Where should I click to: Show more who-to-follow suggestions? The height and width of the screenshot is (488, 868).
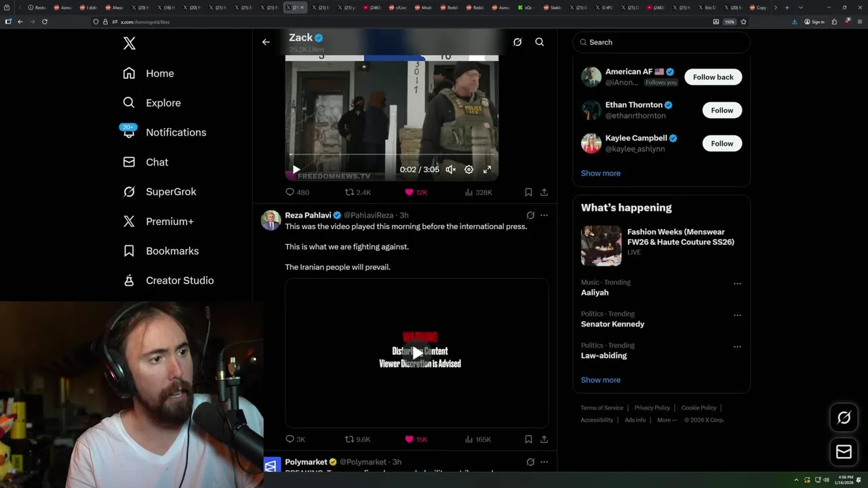pyautogui.click(x=600, y=174)
